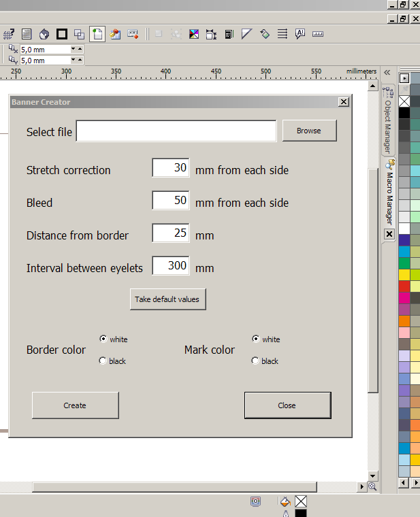This screenshot has width=420, height=517.
Task: Click the horizontal scrollbar right arrow
Action: click(362, 486)
